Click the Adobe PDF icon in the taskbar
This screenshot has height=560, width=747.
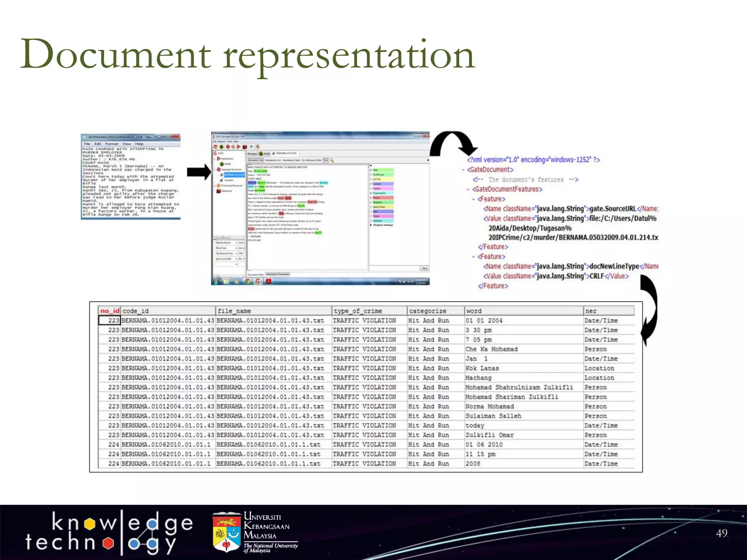pos(269,281)
